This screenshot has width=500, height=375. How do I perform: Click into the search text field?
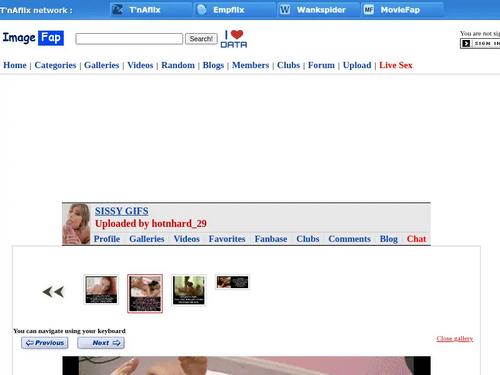coord(129,39)
